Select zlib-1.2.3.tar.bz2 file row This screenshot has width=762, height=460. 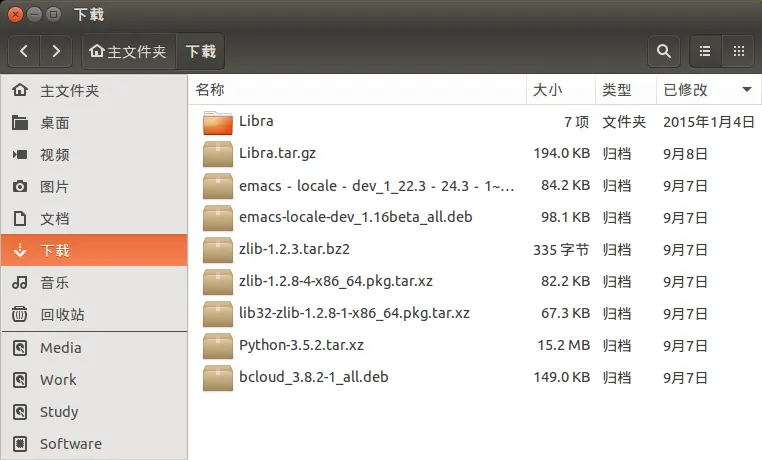293,250
